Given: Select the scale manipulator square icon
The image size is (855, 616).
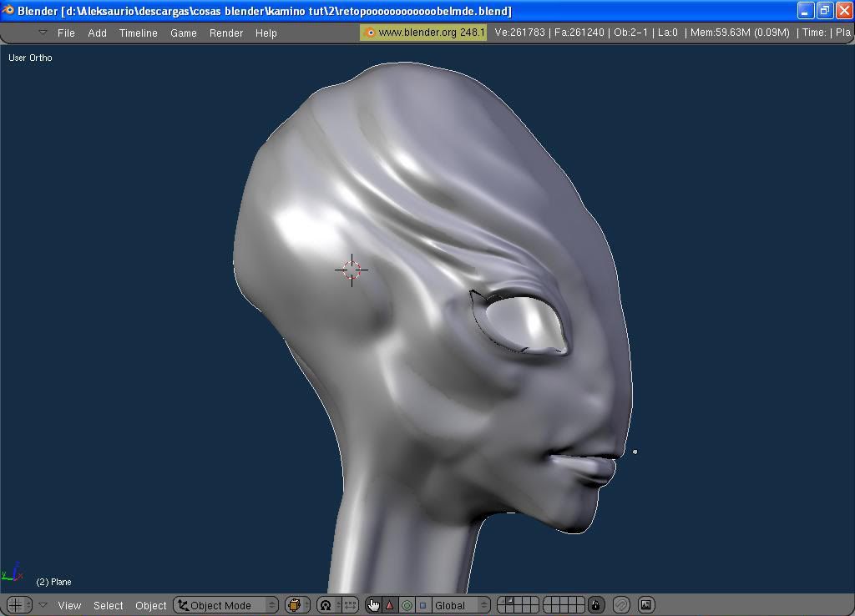Looking at the screenshot, I should 422,605.
